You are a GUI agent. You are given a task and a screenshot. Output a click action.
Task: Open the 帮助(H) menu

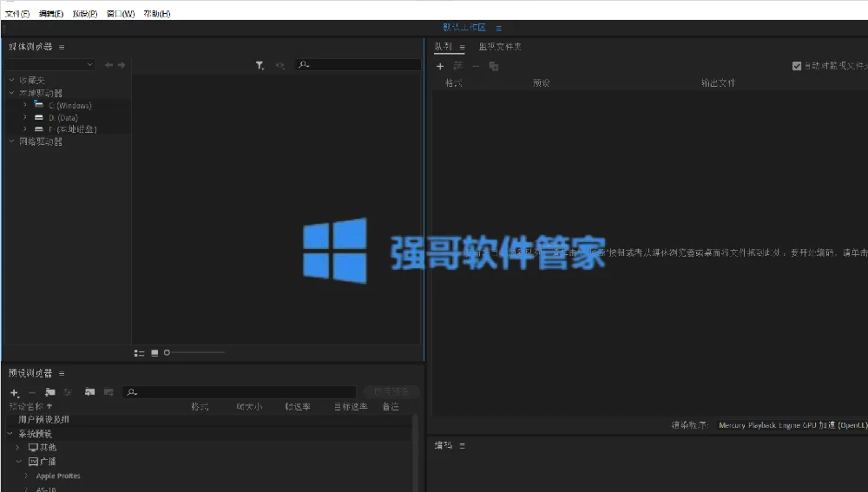157,14
